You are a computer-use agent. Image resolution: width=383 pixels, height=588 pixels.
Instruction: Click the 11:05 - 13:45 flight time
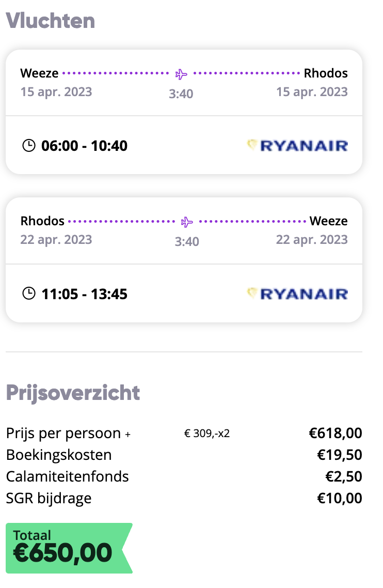[84, 294]
